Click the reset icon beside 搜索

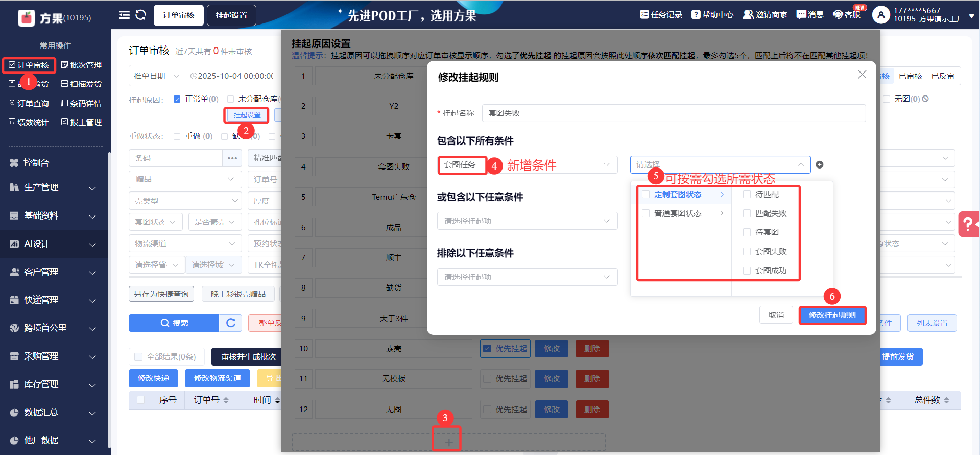(231, 323)
